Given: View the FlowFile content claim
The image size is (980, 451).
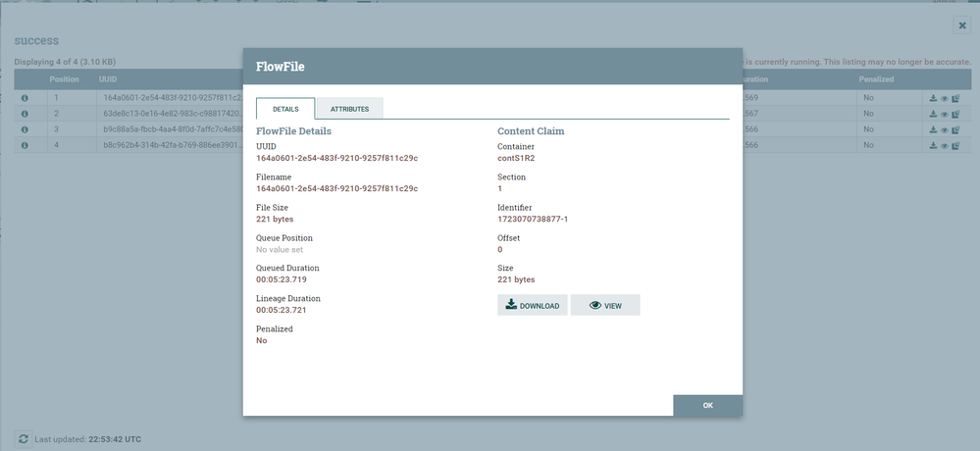Looking at the screenshot, I should coord(605,305).
